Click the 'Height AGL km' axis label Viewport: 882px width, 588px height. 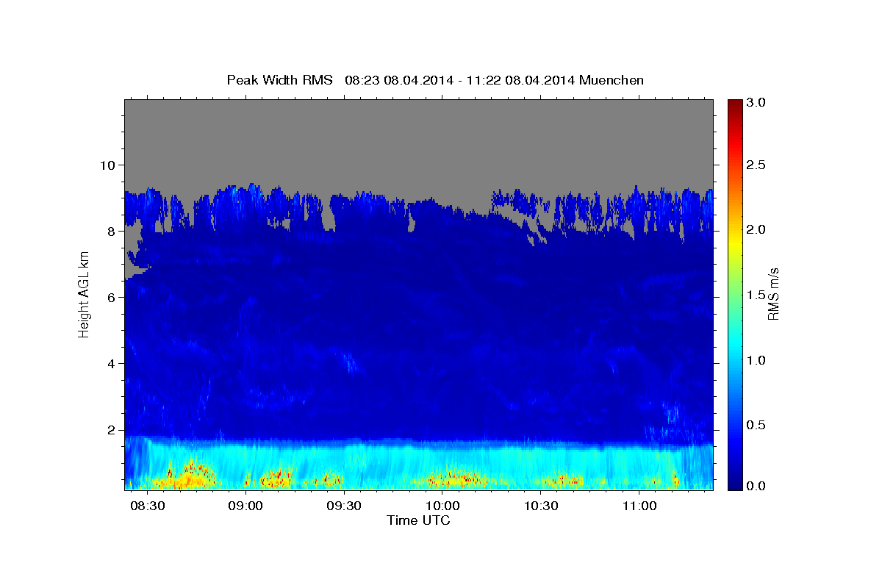click(x=84, y=294)
